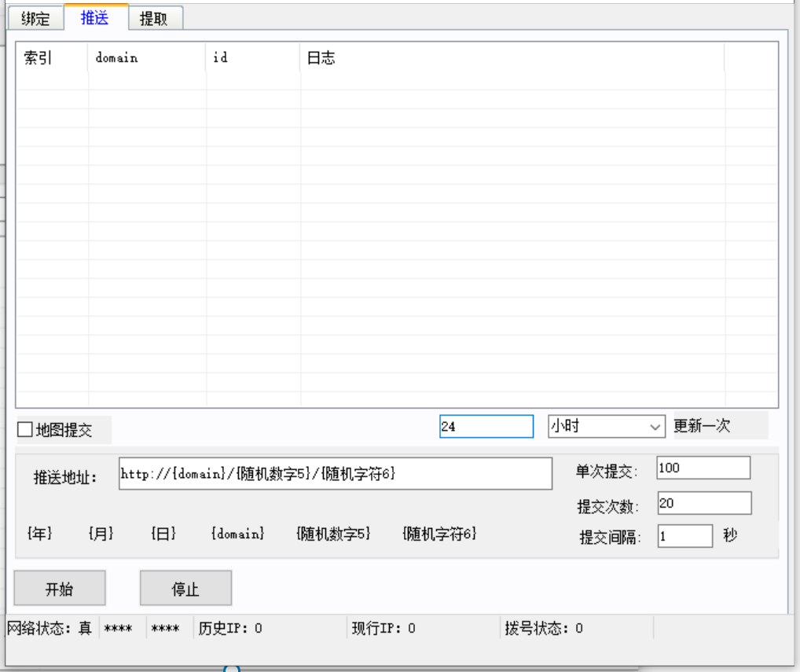Switch to the 绑定 tab
800x672 pixels.
pyautogui.click(x=35, y=19)
